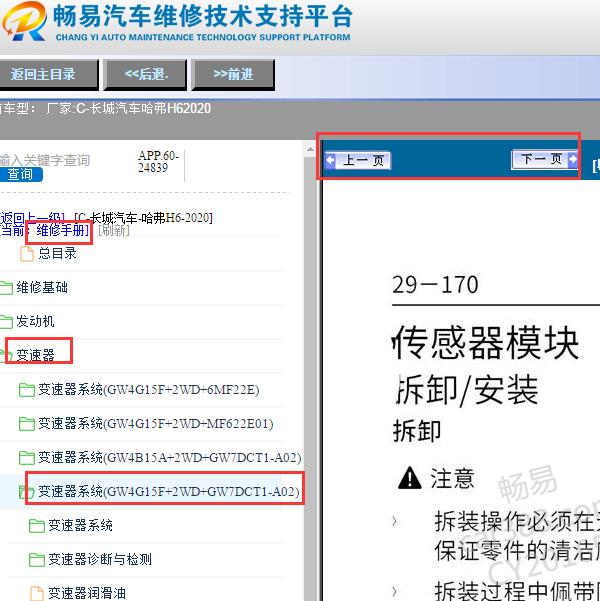Click left arrow icon on 上一页

click(330, 160)
